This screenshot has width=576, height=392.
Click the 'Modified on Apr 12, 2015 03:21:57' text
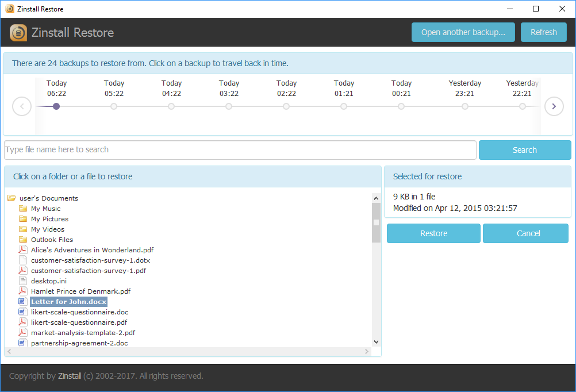(455, 208)
